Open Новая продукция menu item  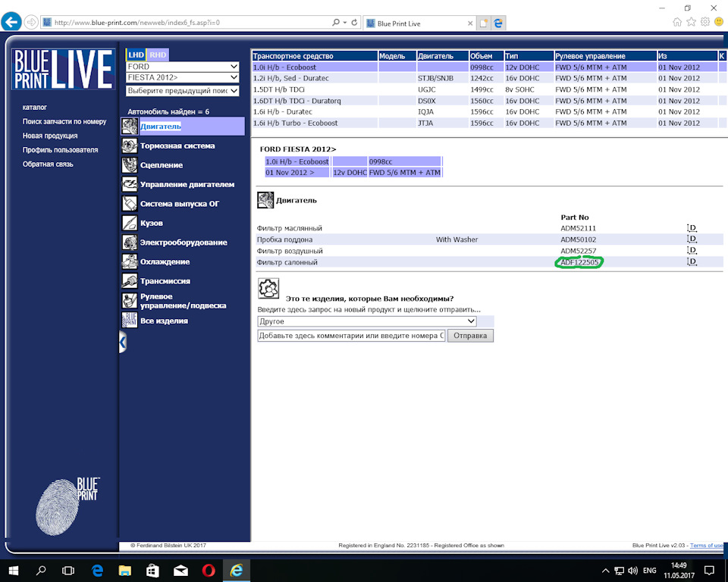(x=50, y=136)
